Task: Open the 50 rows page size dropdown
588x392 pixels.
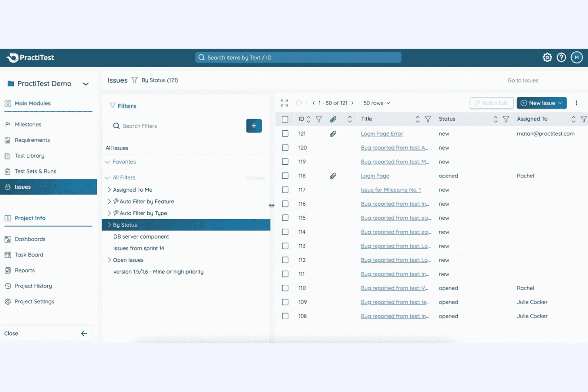Action: [377, 103]
